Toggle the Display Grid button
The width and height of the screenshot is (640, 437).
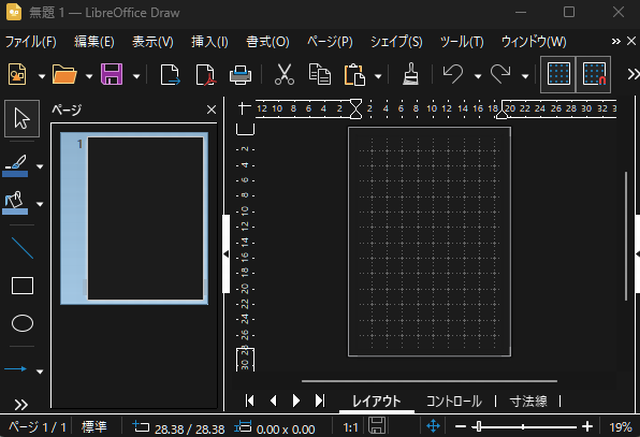558,75
